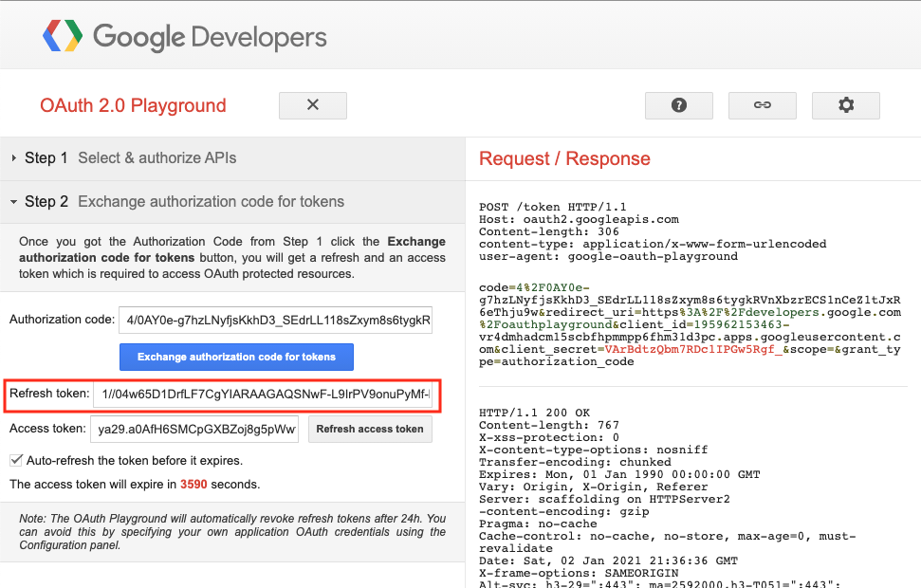Screen dimensions: 921x588
Task: Click the 'Pragma: no-cache' line
Action: 538,524
